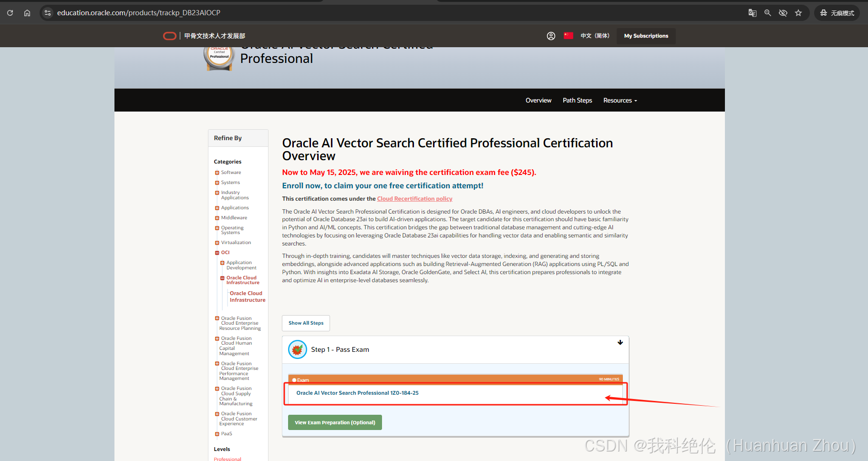The image size is (868, 461).
Task: Go to the browser home icon
Action: point(27,13)
